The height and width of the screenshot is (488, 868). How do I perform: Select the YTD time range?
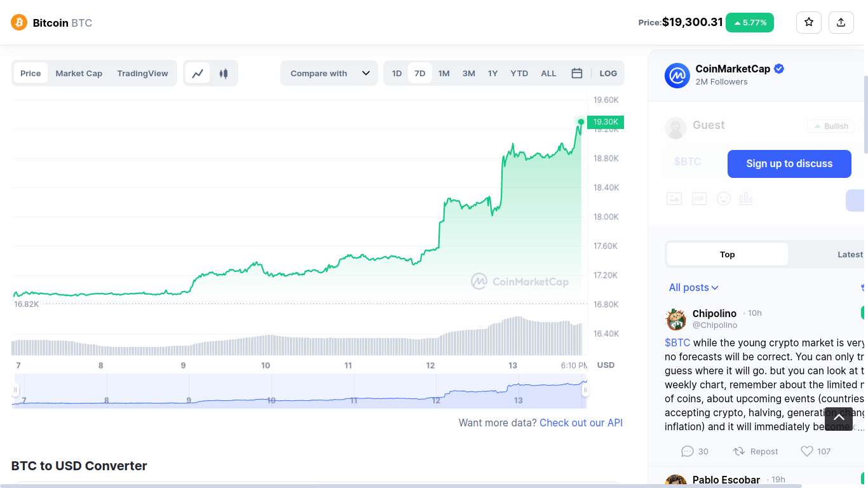tap(519, 73)
